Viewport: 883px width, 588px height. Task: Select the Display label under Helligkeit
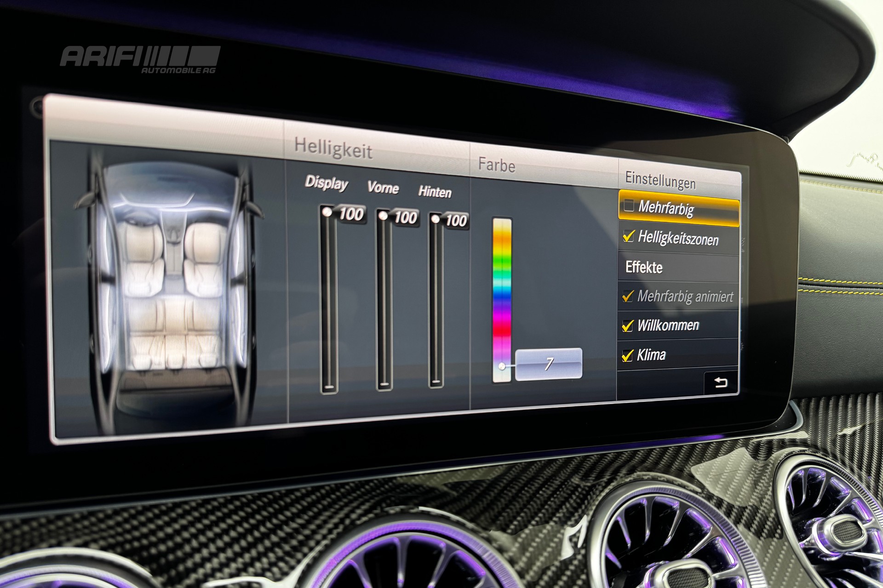327,183
